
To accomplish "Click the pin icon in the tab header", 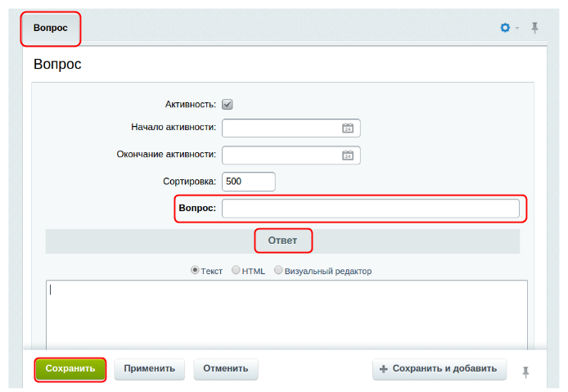I will click(x=535, y=28).
